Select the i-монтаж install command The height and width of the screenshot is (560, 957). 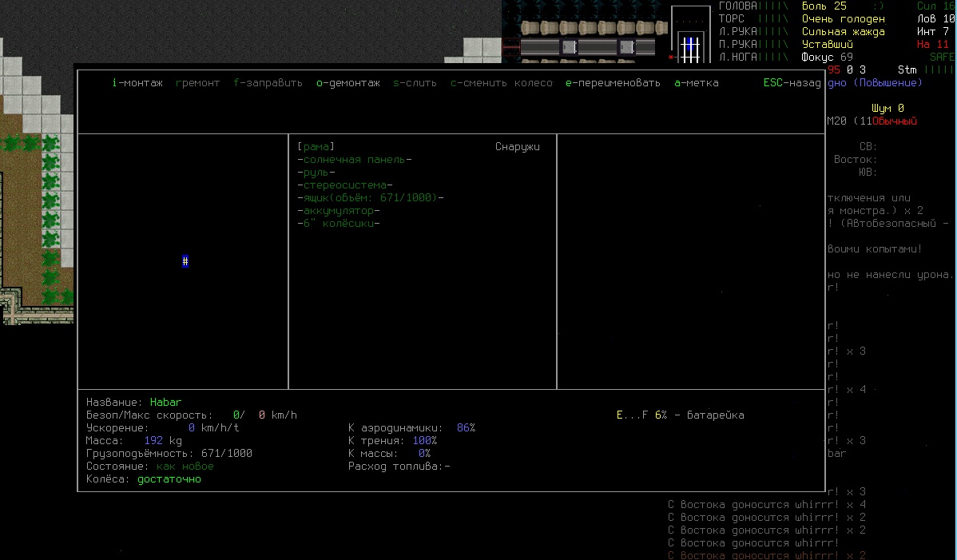pyautogui.click(x=137, y=83)
